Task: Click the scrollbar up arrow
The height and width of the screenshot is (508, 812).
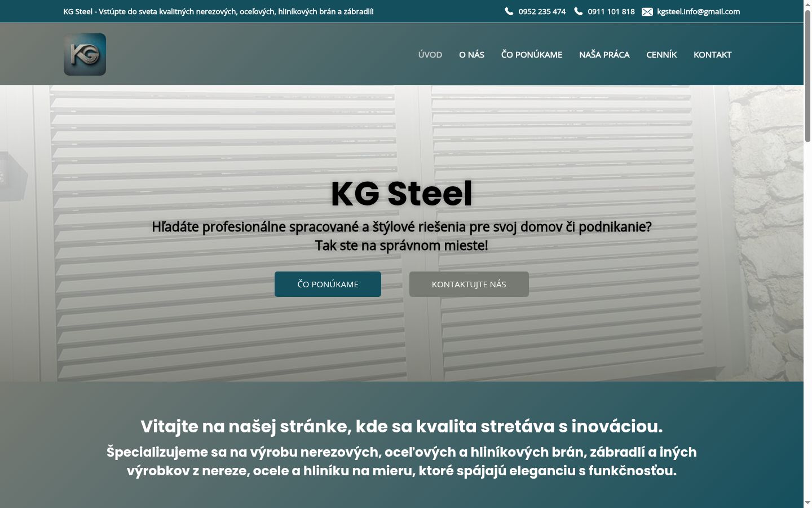Action: 807,5
